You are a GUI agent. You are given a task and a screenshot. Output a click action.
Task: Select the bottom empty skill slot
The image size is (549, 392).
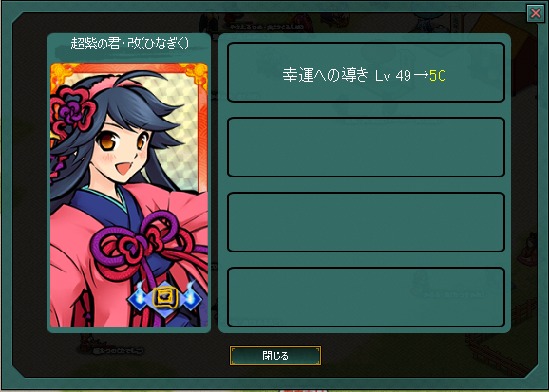coord(366,297)
